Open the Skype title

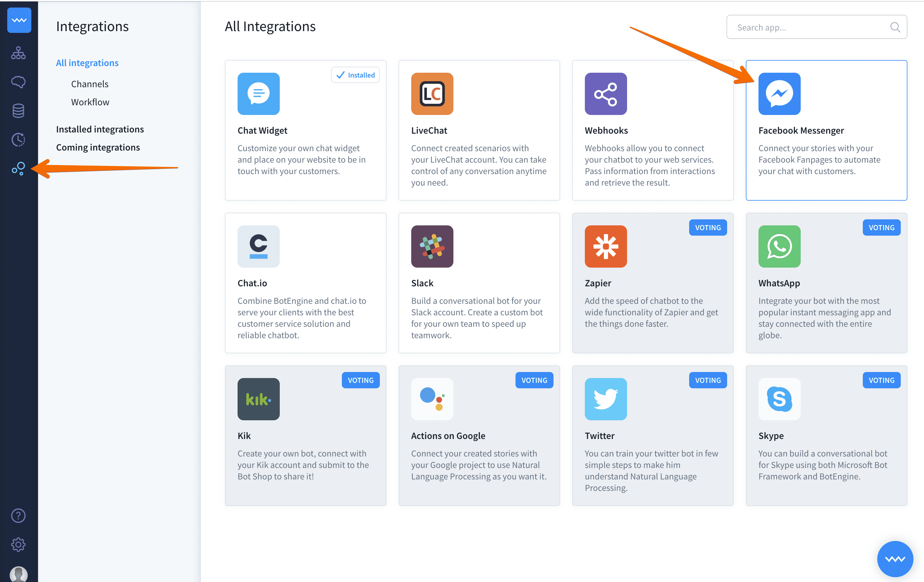tap(771, 436)
